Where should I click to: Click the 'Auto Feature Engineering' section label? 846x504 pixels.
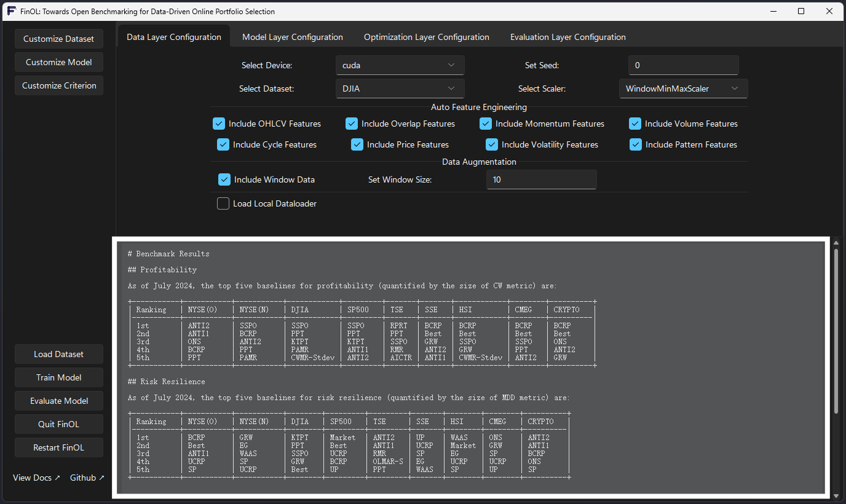(x=479, y=107)
